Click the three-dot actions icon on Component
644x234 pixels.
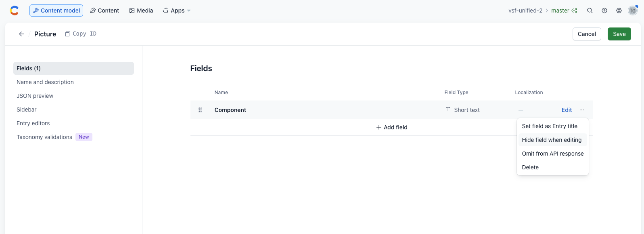pos(582,110)
